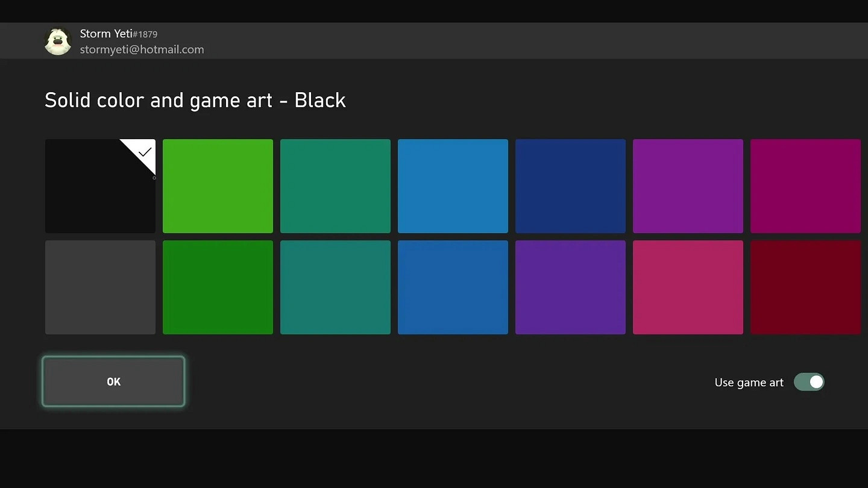The image size is (868, 488).
Task: Pick the light blue color swatch
Action: pos(453,186)
